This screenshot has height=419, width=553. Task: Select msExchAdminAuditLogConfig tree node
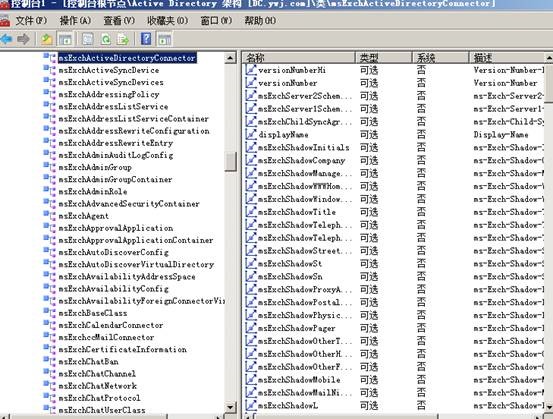click(x=116, y=155)
